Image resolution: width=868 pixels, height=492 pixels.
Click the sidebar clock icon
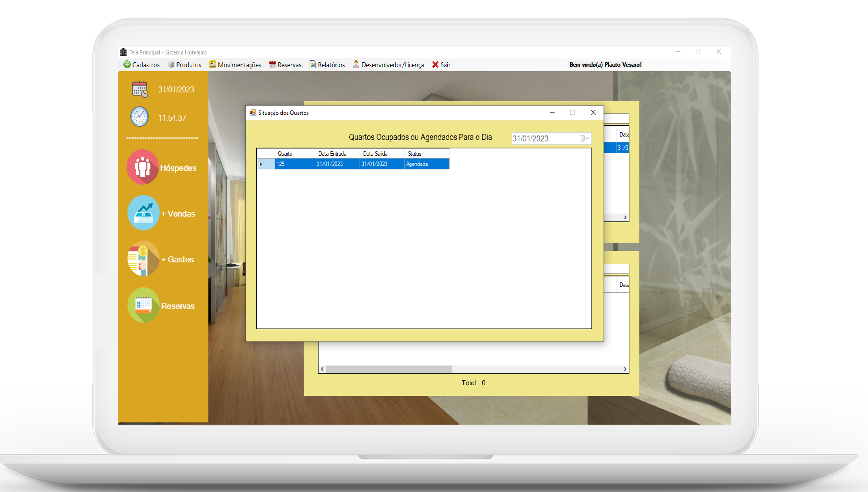point(139,117)
